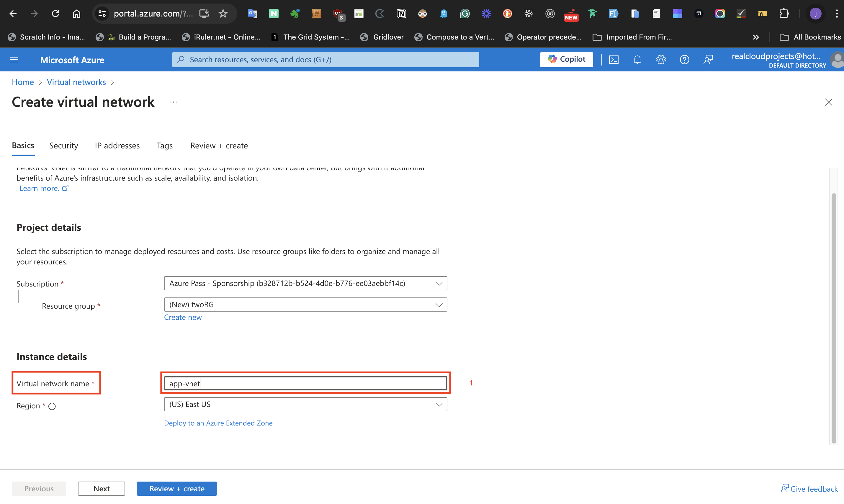Open the Azure portal settings gear
844x504 pixels.
(661, 59)
